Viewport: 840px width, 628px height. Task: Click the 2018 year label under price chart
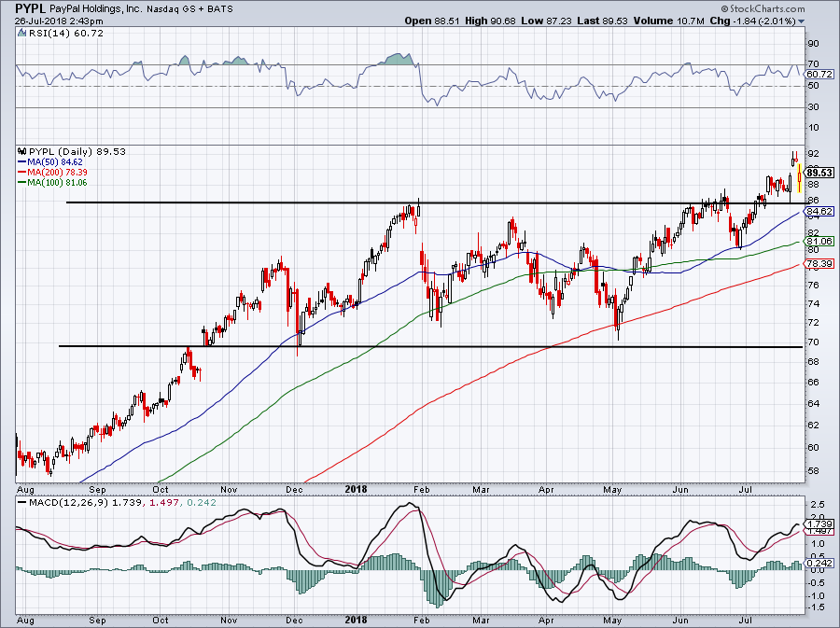pos(356,489)
